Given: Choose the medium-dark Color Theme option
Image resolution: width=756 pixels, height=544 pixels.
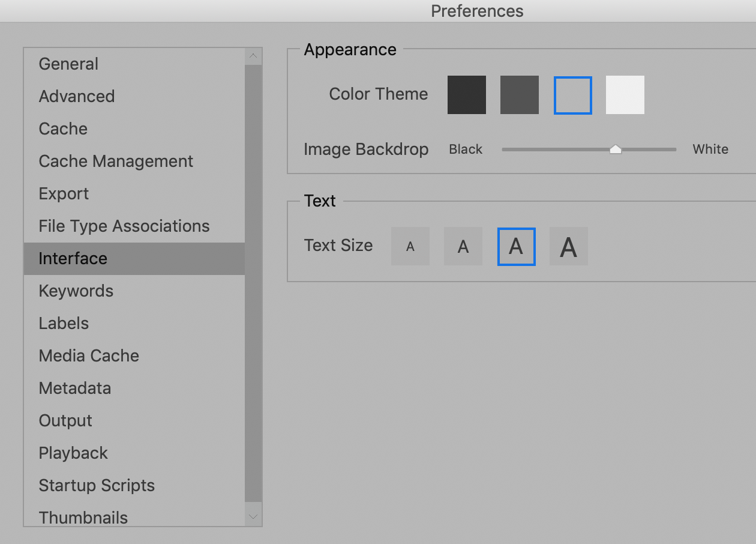Looking at the screenshot, I should 519,95.
